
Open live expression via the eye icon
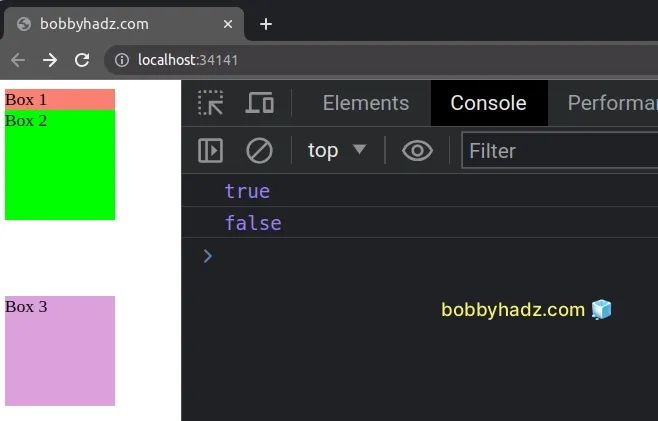click(x=417, y=151)
